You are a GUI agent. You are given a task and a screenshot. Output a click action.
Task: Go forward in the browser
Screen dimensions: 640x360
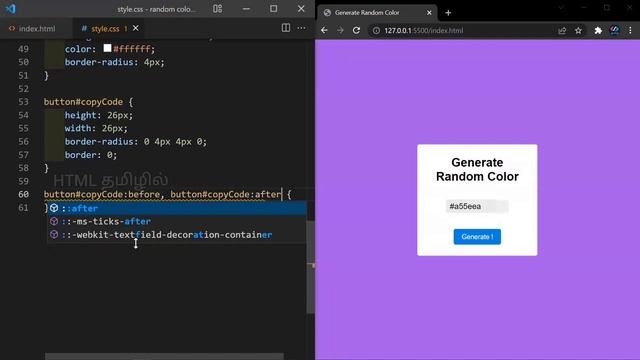click(340, 30)
